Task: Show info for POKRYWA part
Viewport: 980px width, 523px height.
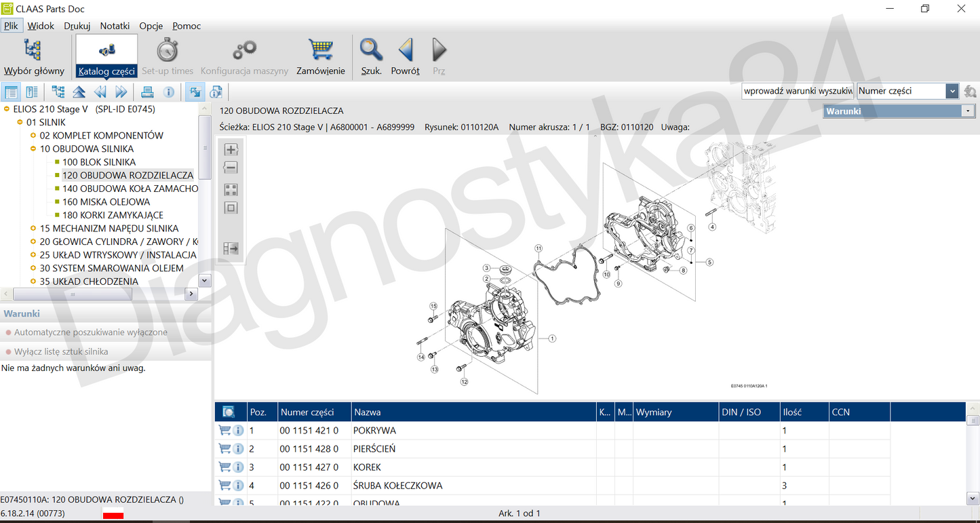Action: 238,431
